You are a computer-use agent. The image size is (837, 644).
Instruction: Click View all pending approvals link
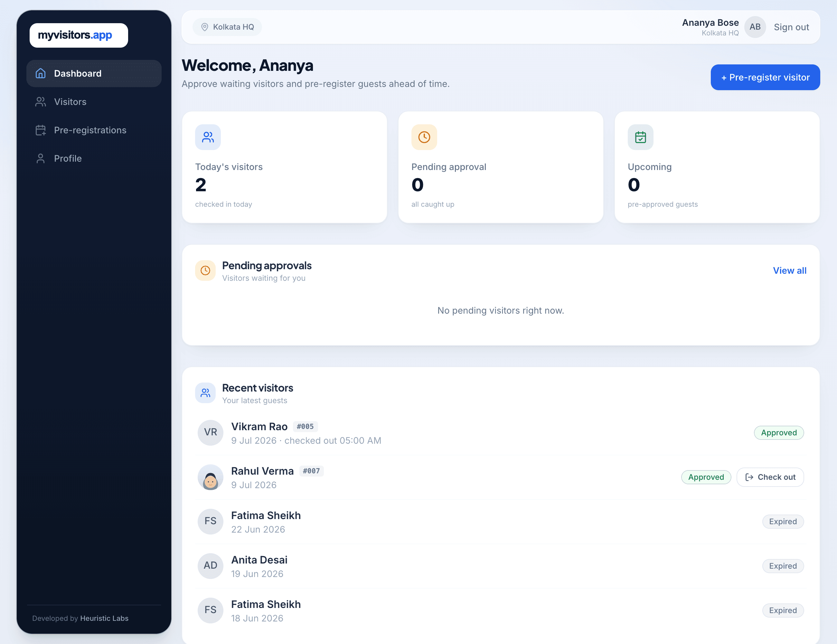tap(789, 270)
